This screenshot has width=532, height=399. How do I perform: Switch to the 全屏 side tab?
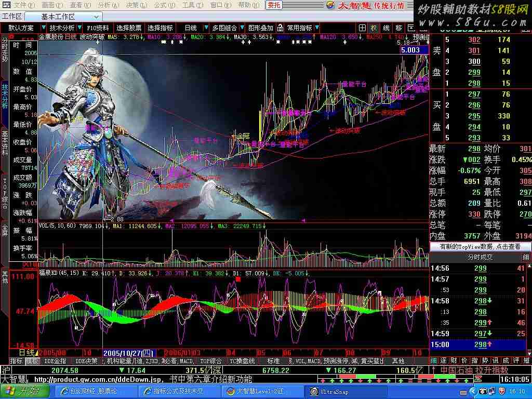[x=5, y=230]
